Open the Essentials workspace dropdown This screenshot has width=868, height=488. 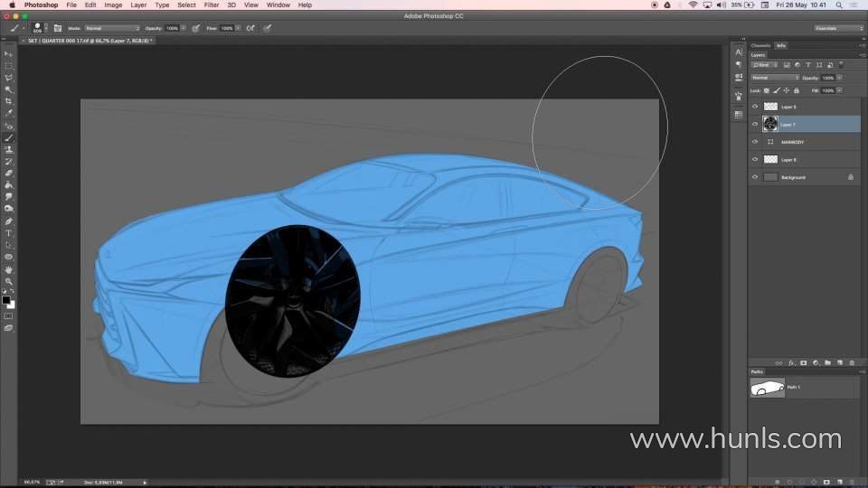838,28
